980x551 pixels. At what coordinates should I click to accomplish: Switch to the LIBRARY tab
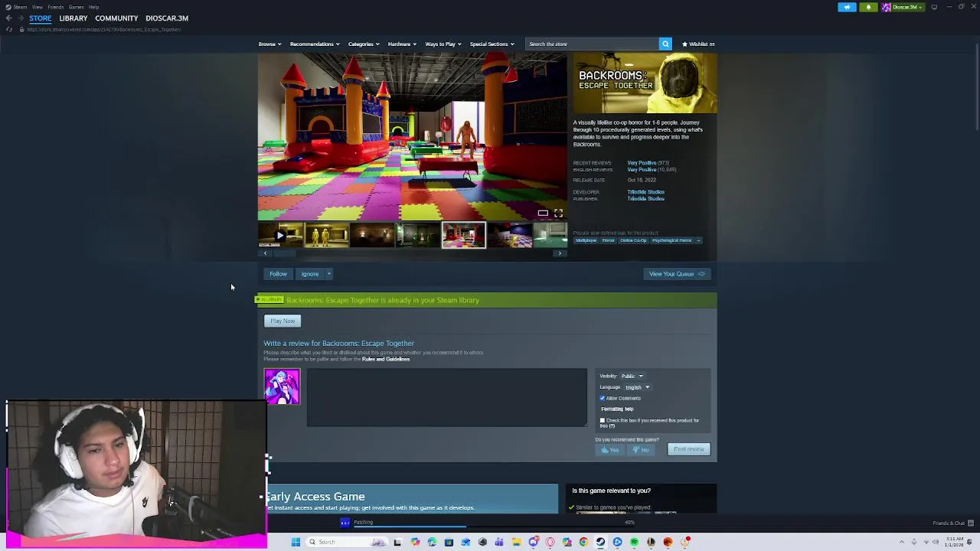[73, 18]
